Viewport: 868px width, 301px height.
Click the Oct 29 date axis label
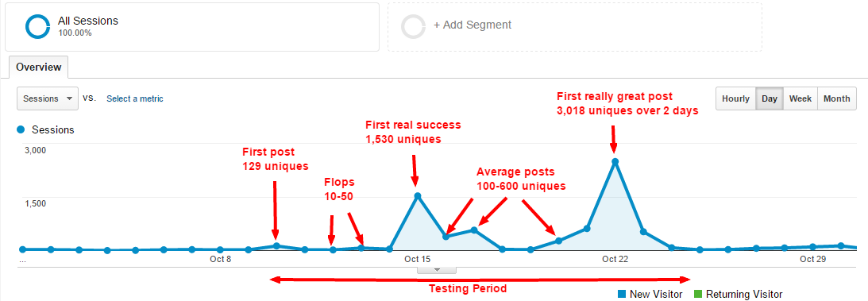click(813, 259)
